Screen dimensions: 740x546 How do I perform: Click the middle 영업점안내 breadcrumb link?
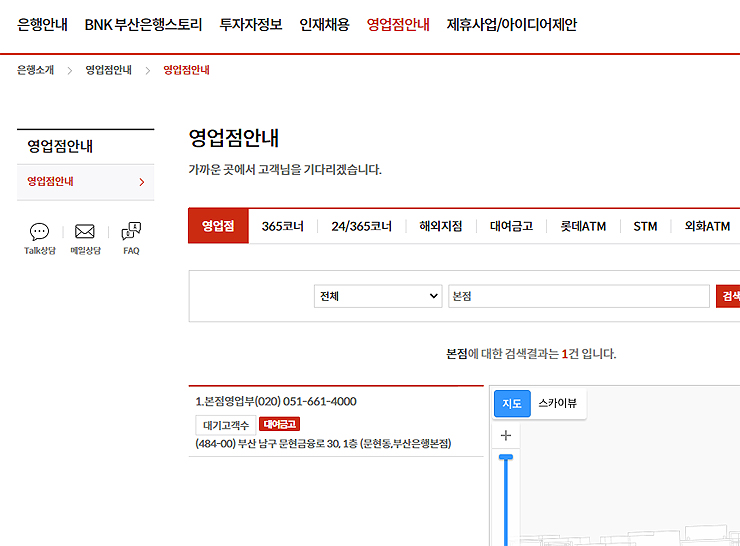pyautogui.click(x=109, y=70)
